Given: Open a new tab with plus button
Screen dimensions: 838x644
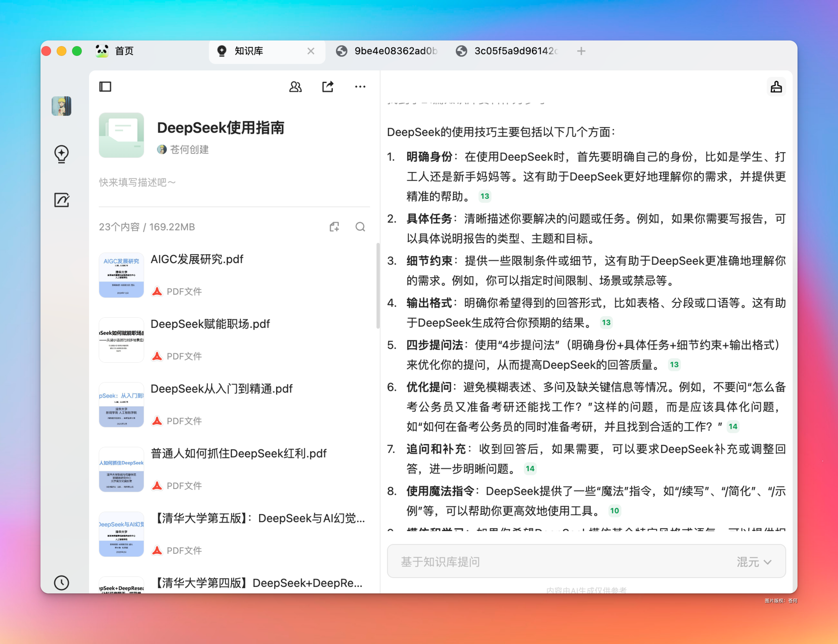Looking at the screenshot, I should click(x=581, y=51).
